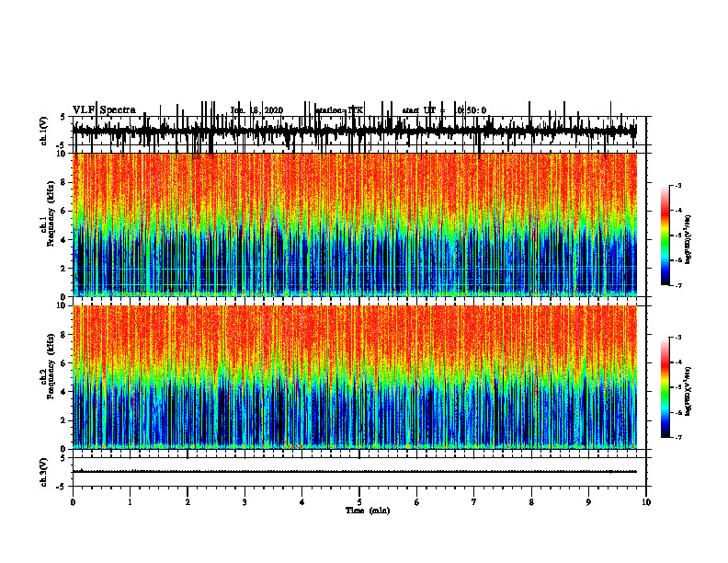
Task: Click the '-3' label on ch.2 colorbar
Action: pyautogui.click(x=677, y=338)
